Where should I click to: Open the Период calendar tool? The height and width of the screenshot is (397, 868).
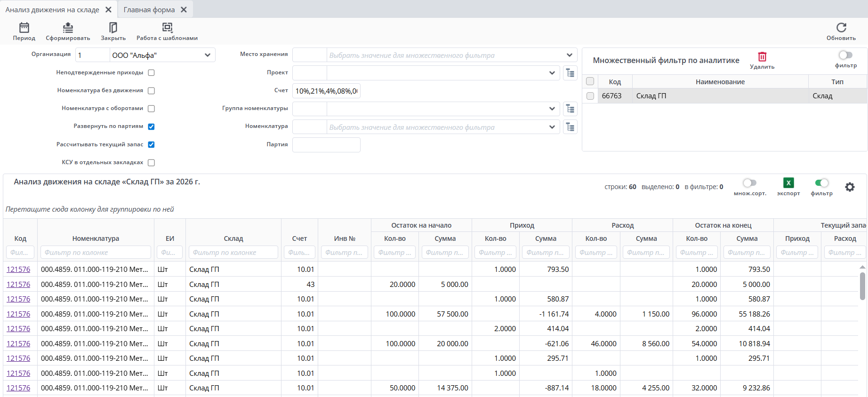tap(24, 28)
